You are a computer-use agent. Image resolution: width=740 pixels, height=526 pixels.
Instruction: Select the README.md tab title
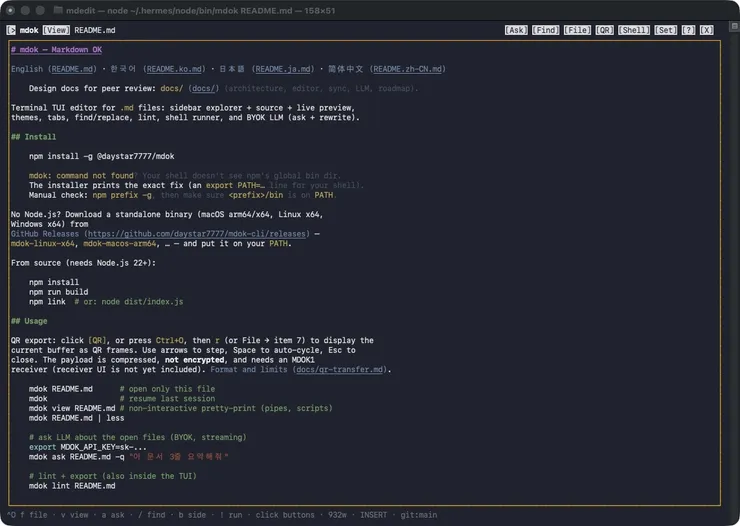95,30
